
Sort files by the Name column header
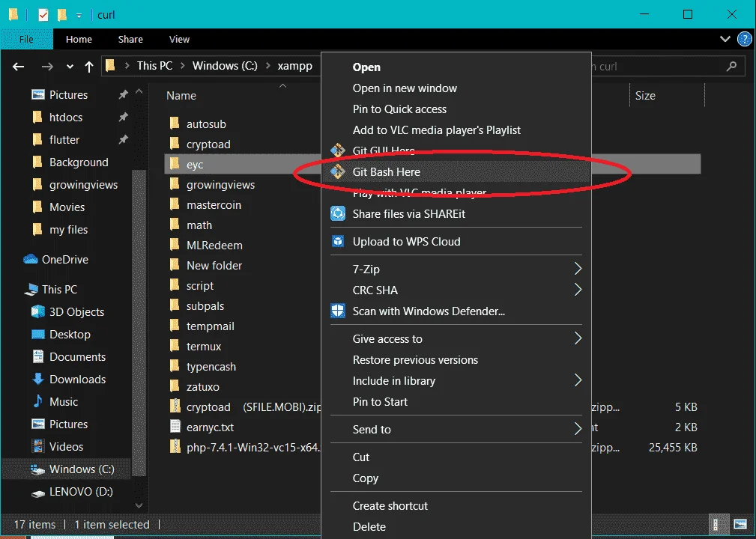point(181,95)
